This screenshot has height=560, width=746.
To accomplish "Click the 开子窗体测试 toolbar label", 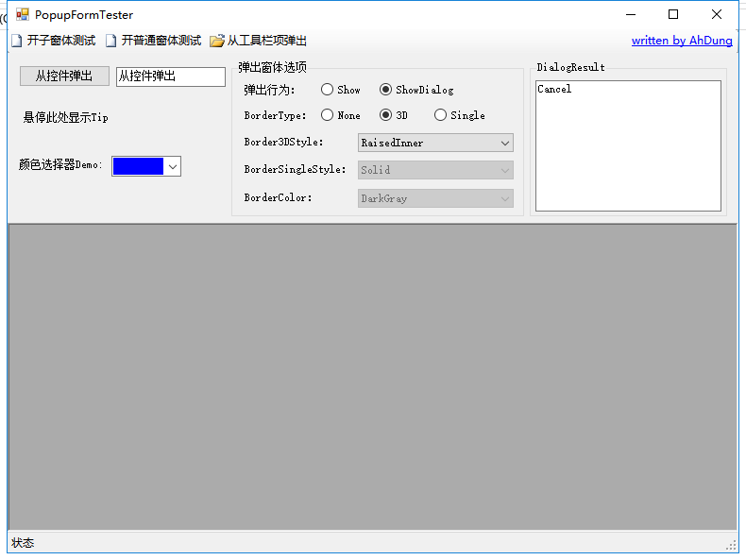I will (61, 41).
